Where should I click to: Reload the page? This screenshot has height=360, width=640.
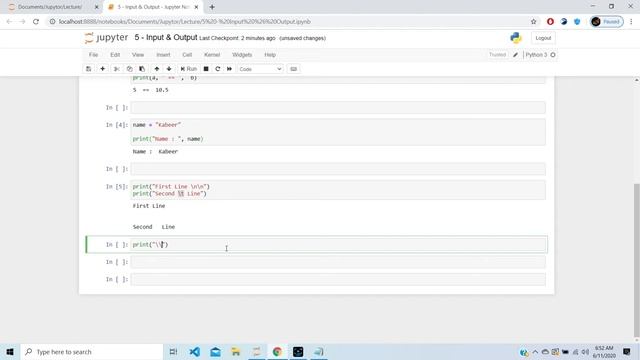36,22
